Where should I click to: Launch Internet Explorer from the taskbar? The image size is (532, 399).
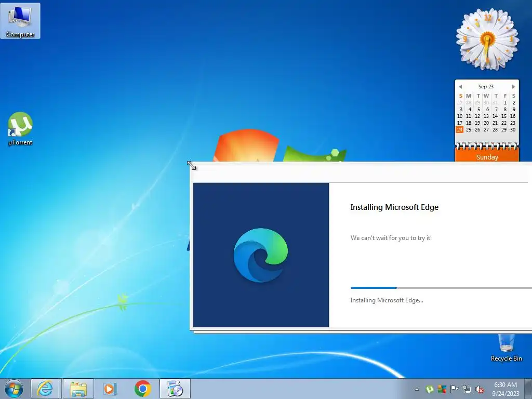point(46,389)
